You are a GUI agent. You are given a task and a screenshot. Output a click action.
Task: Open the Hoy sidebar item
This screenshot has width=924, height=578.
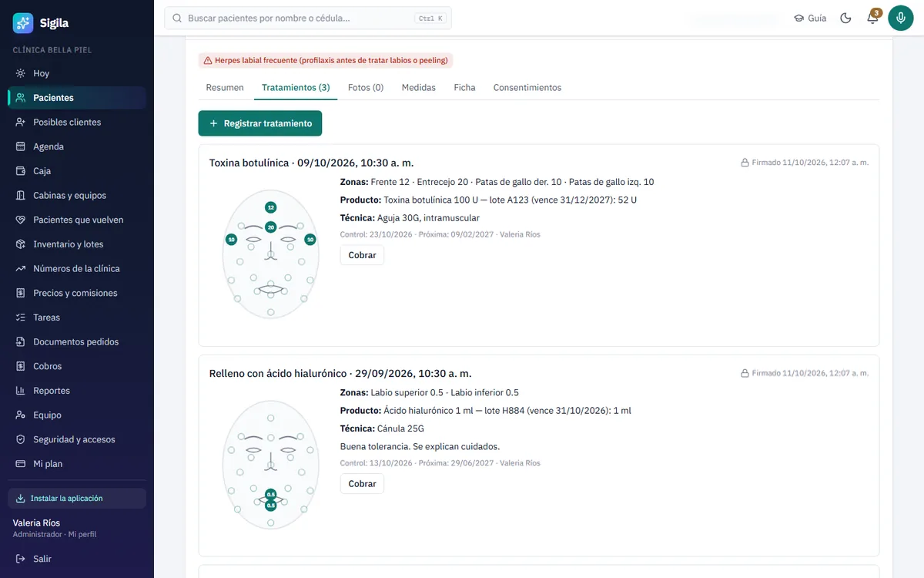point(77,73)
